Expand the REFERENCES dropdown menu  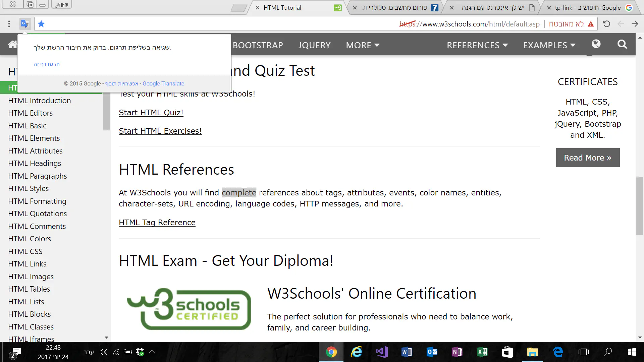pos(477,45)
